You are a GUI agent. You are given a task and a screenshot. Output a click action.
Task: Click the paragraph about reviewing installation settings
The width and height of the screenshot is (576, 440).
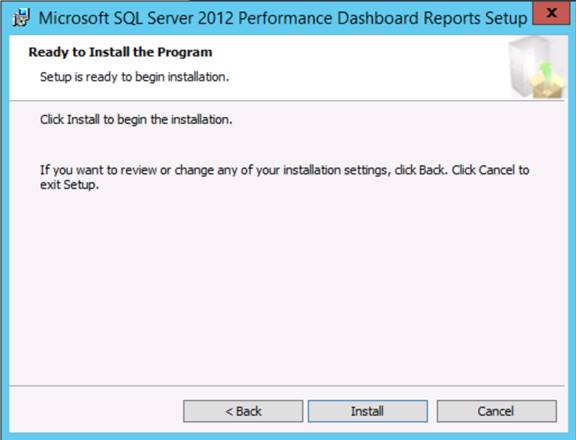[285, 177]
